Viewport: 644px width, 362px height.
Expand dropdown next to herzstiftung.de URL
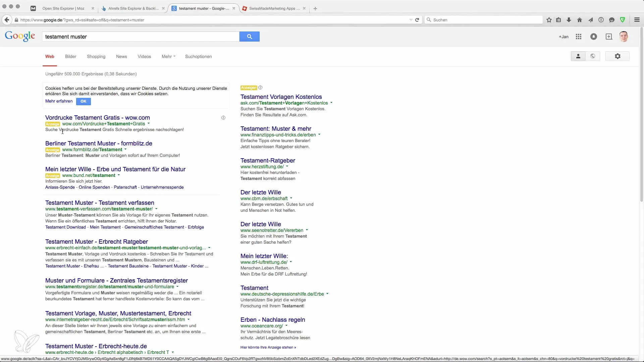click(287, 167)
